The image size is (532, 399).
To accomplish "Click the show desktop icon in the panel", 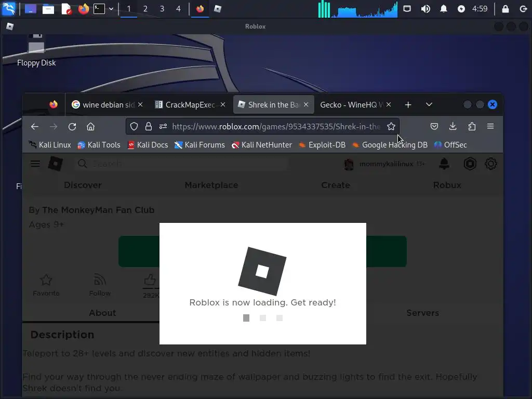I will tap(31, 9).
